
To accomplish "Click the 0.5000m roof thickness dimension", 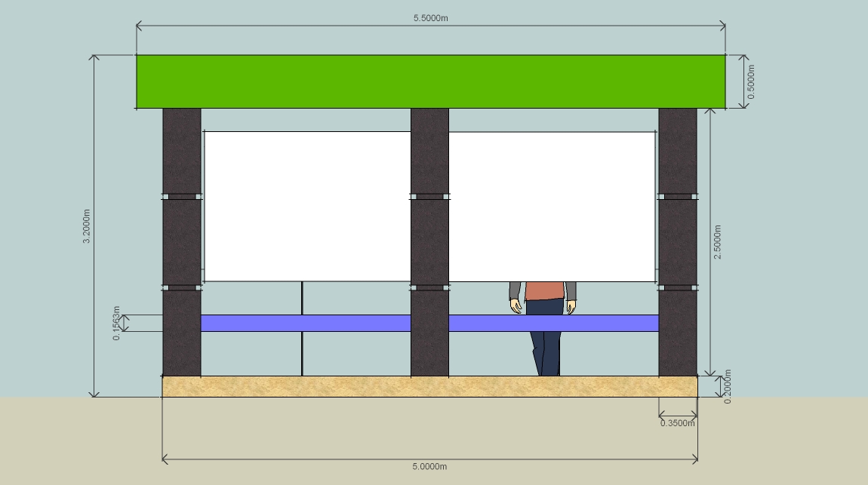I will click(x=753, y=80).
